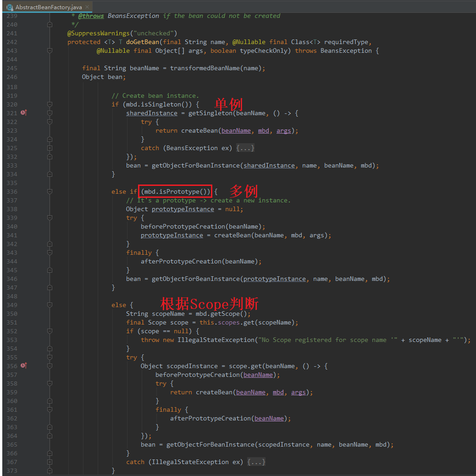The height and width of the screenshot is (476, 476).
Task: Click beforePrototypeCreation call on line 340
Action: point(183,226)
